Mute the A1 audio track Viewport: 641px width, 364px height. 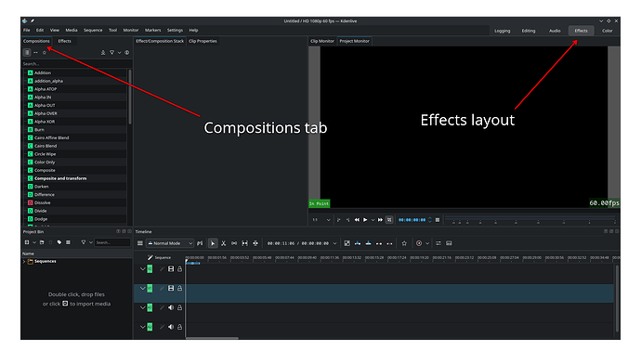(x=171, y=307)
